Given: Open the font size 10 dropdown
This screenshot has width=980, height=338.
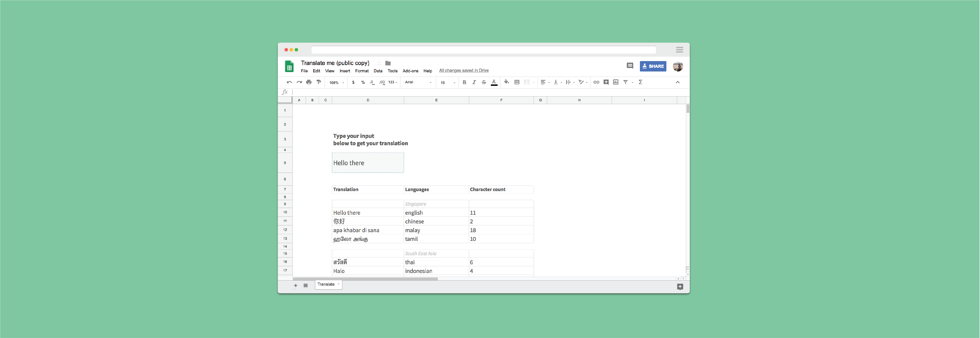Looking at the screenshot, I should (x=448, y=82).
